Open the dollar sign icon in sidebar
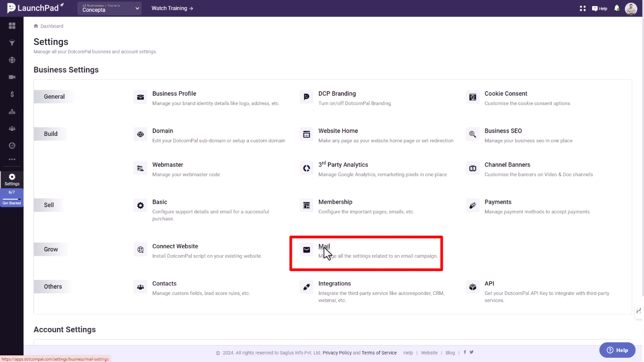The image size is (644, 362). [x=12, y=94]
